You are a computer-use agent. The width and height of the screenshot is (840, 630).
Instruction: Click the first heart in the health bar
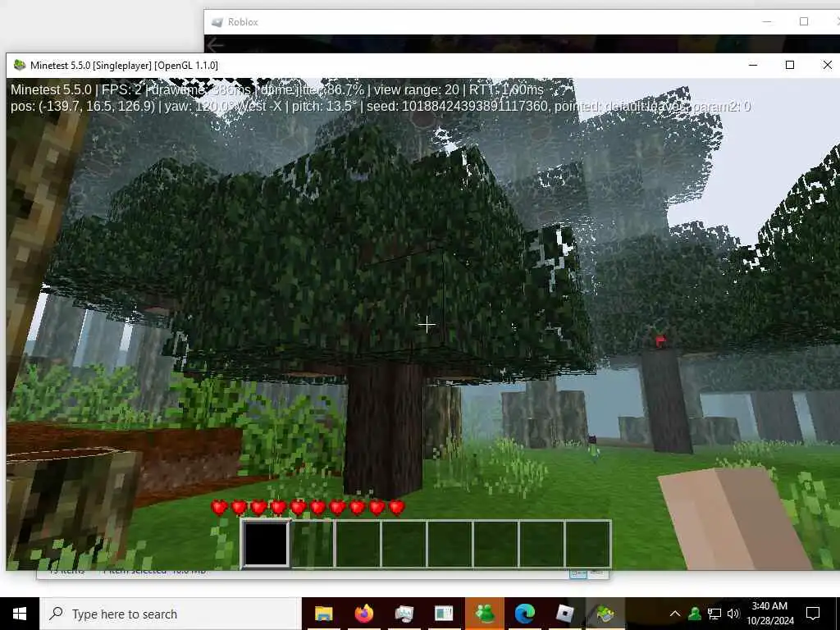point(219,507)
